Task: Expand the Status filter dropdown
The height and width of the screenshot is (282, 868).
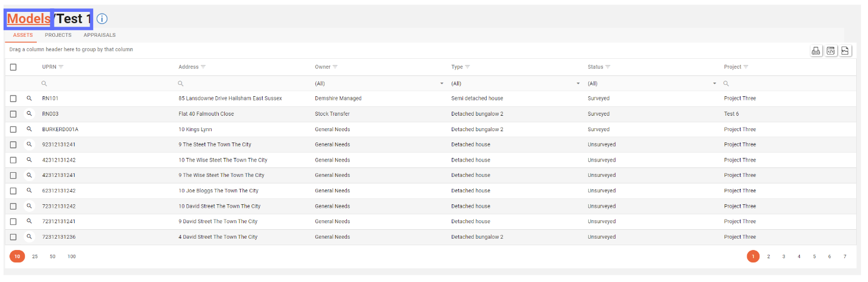Action: [714, 84]
